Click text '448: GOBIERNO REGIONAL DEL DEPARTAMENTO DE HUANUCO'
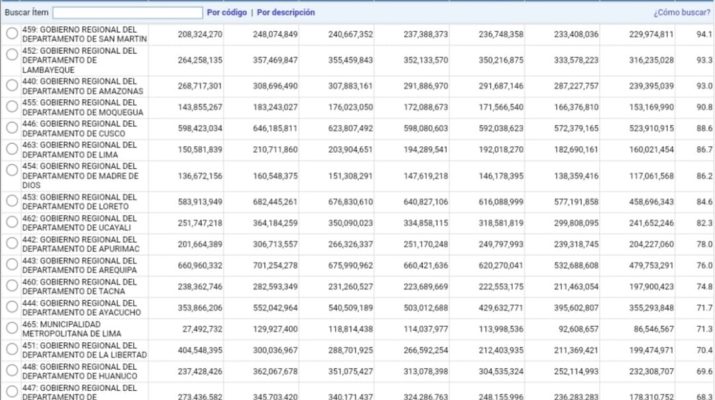 tap(79, 371)
